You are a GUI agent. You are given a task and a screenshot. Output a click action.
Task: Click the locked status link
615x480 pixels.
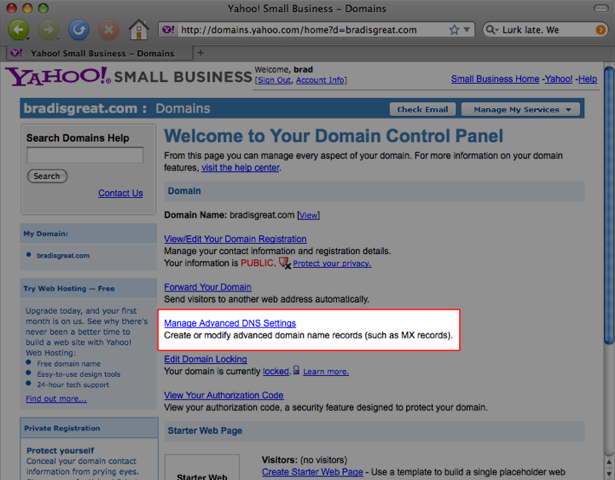[276, 371]
